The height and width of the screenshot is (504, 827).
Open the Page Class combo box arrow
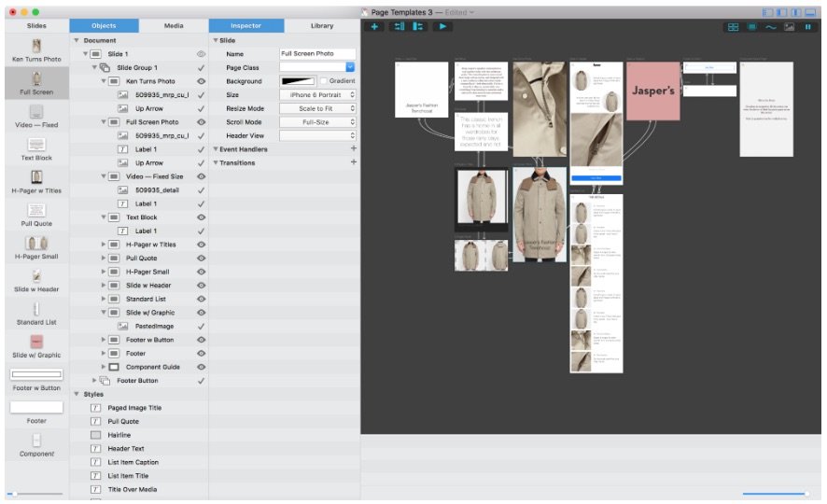350,67
